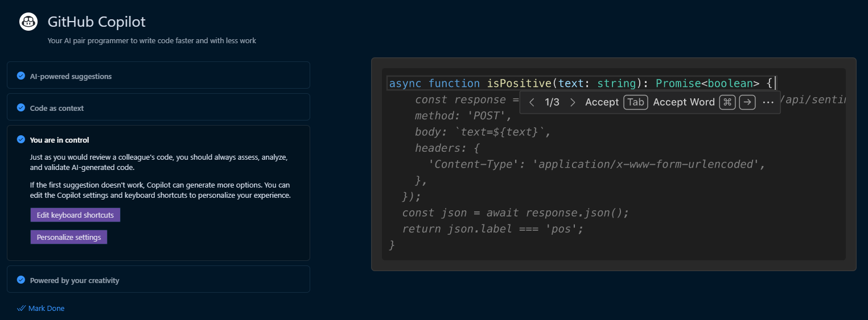
Task: Open Personalize settings
Action: coord(69,237)
